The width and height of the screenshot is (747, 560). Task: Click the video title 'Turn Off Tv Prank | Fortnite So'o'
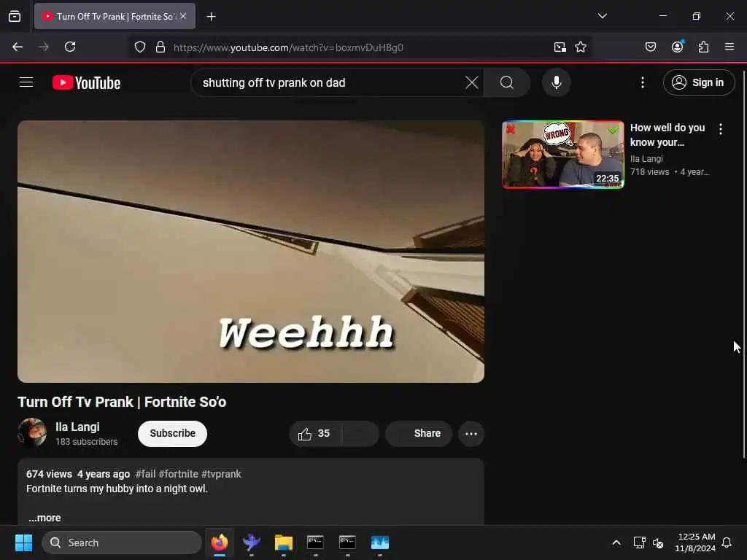click(x=122, y=402)
